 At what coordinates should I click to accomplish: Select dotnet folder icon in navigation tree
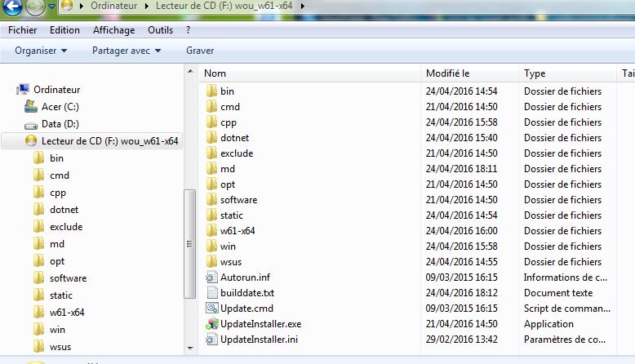click(x=39, y=209)
